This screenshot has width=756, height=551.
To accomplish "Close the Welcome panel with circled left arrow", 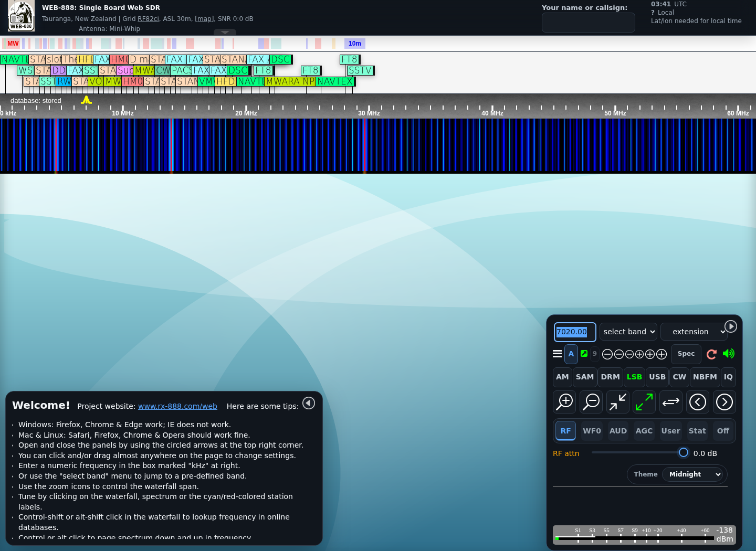I will [309, 403].
